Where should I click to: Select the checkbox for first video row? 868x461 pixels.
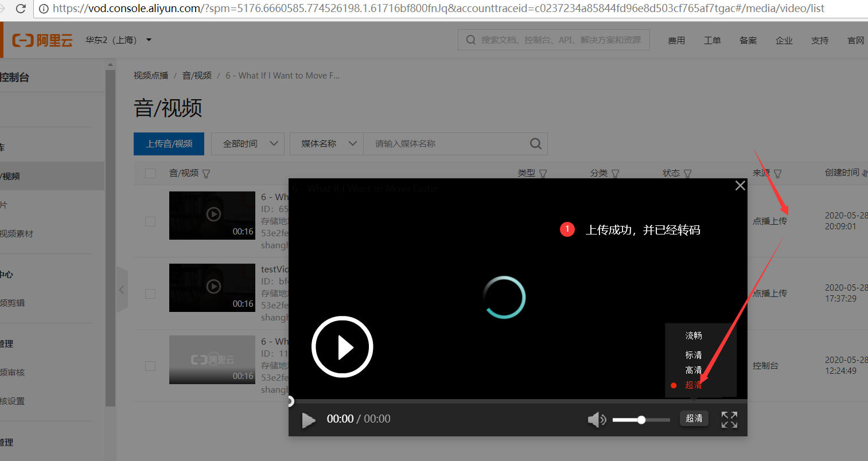pyautogui.click(x=150, y=221)
